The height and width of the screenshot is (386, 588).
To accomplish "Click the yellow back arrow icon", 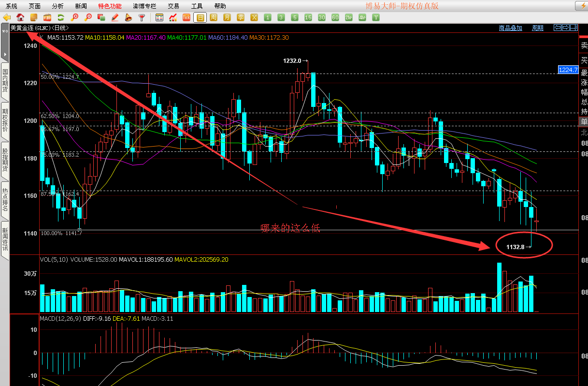I will coord(7,17).
